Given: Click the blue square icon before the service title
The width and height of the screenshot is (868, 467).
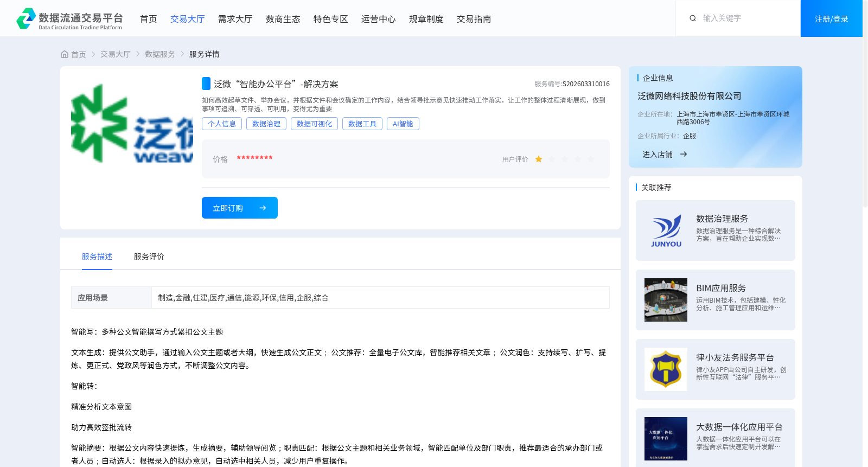Looking at the screenshot, I should (x=206, y=84).
